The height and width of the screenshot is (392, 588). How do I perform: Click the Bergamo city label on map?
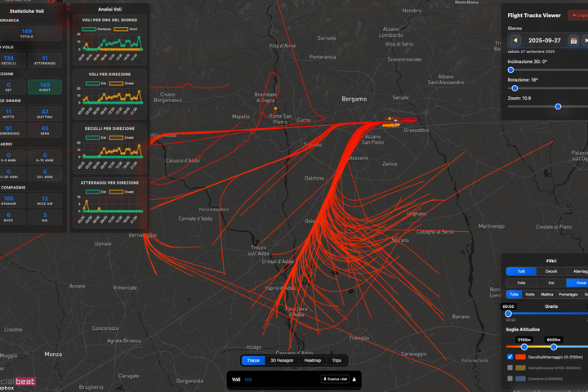354,99
